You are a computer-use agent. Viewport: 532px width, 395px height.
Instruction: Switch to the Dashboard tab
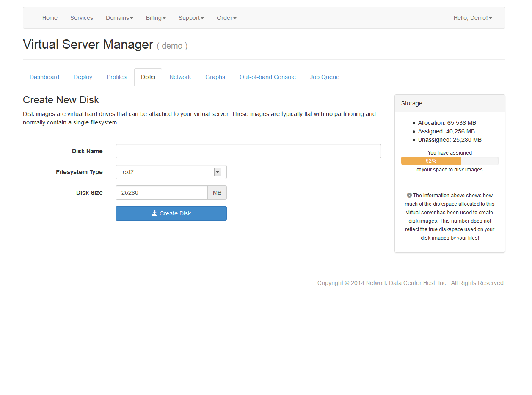pos(44,77)
